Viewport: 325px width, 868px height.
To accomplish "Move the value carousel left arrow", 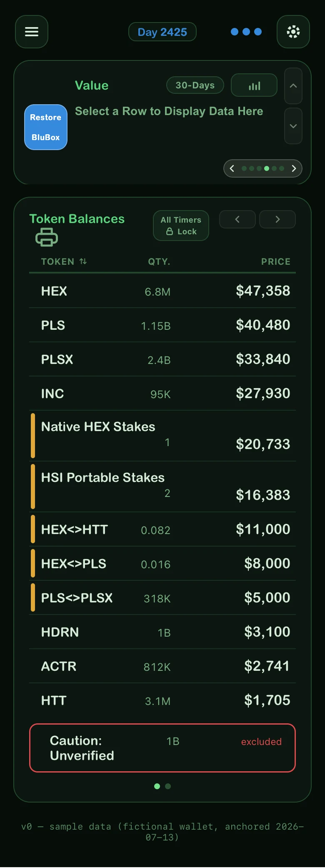I will 232,168.
